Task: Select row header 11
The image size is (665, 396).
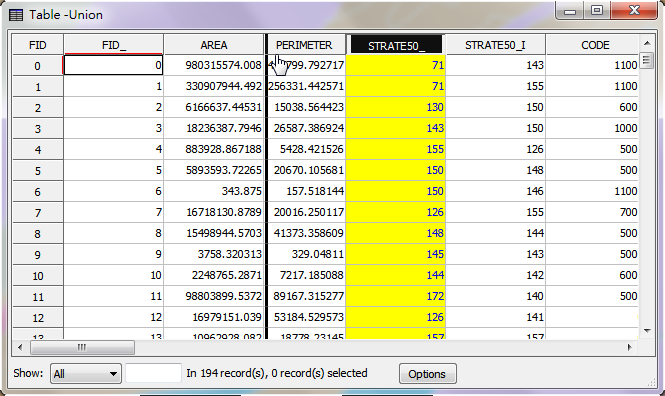Action: (x=38, y=297)
